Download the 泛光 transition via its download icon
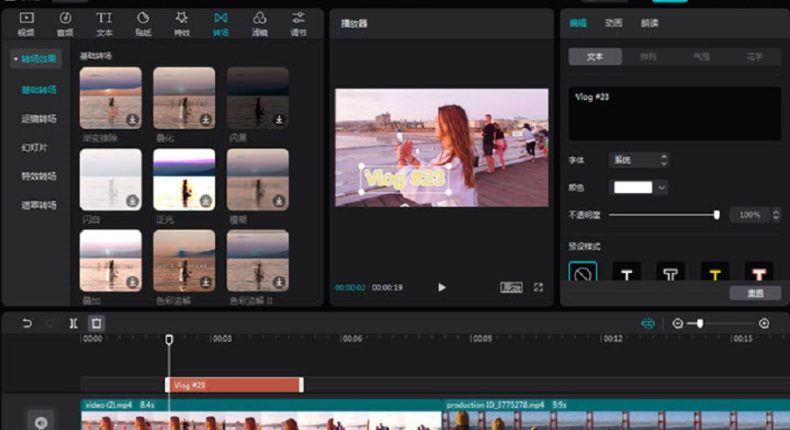This screenshot has height=430, width=790. coord(206,201)
